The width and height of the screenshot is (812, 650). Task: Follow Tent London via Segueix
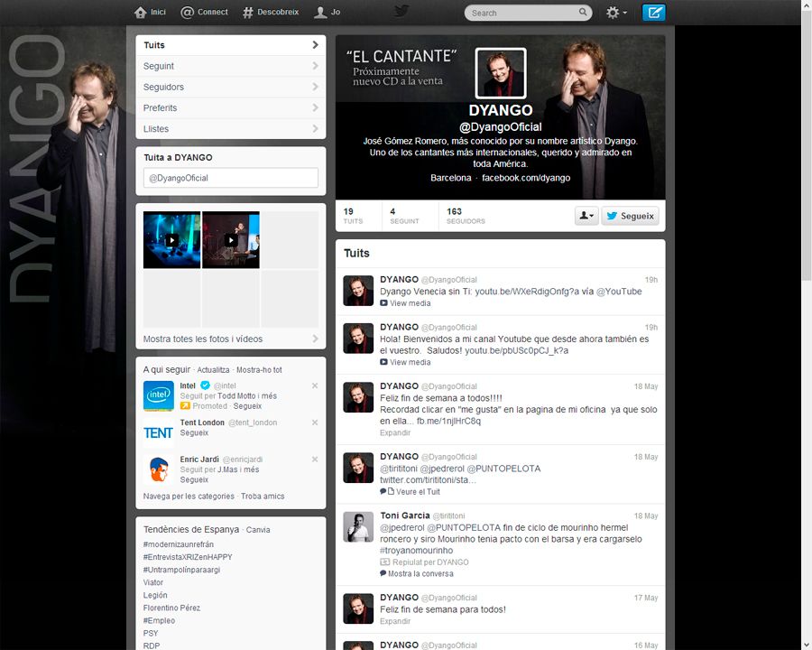pos(194,432)
